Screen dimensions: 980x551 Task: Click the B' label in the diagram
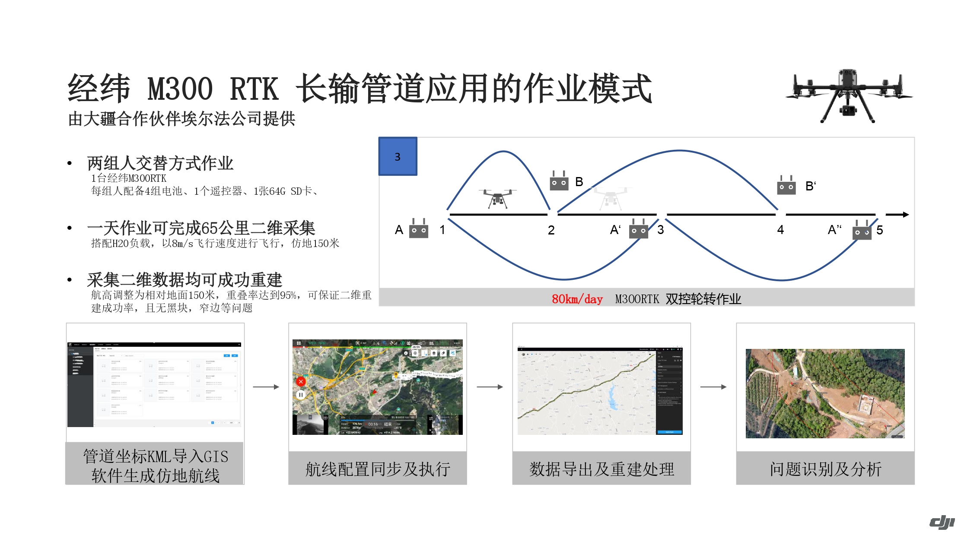click(811, 186)
